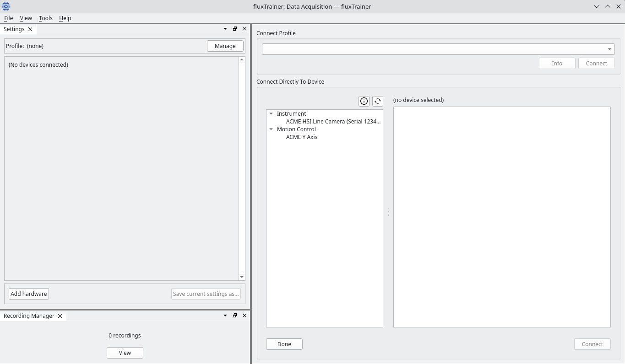Minimize the fluxTrainer window
Image resolution: width=625 pixels, height=364 pixels.
pyautogui.click(x=597, y=6)
